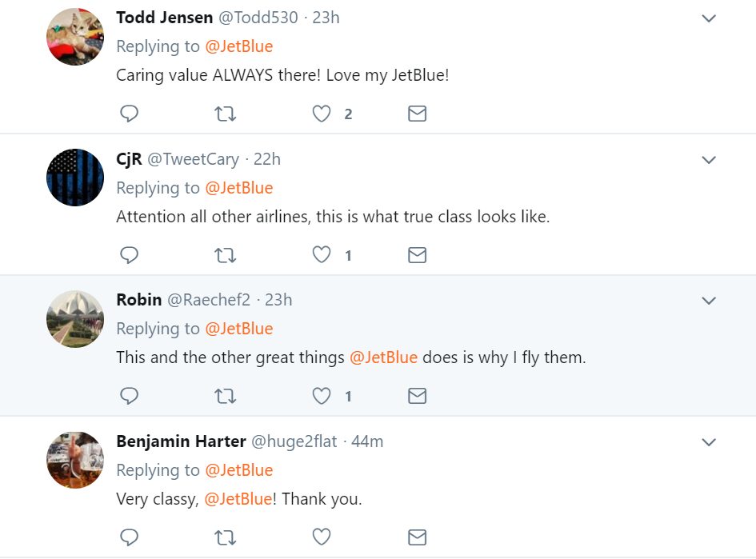756x559 pixels.
Task: Open the caret menu on Benjamin Harter's tweet
Action: (x=709, y=441)
